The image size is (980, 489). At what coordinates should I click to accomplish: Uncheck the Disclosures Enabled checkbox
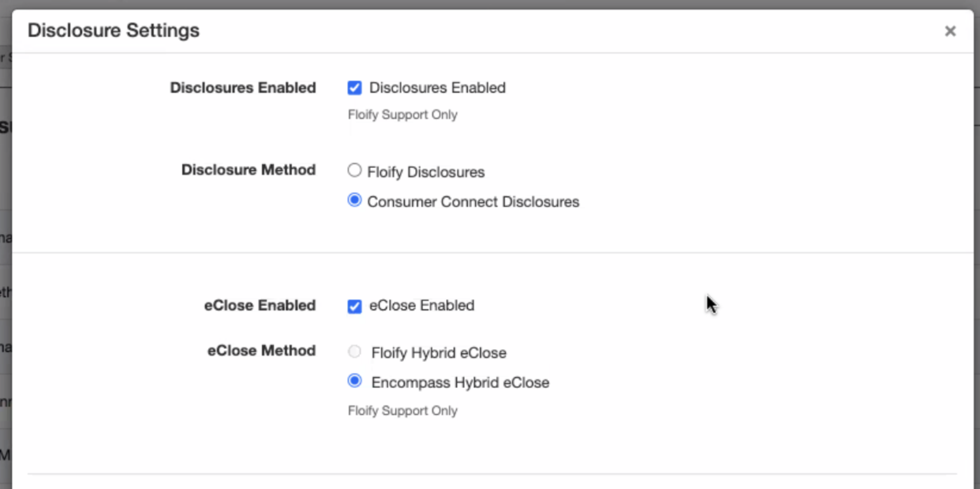point(354,88)
